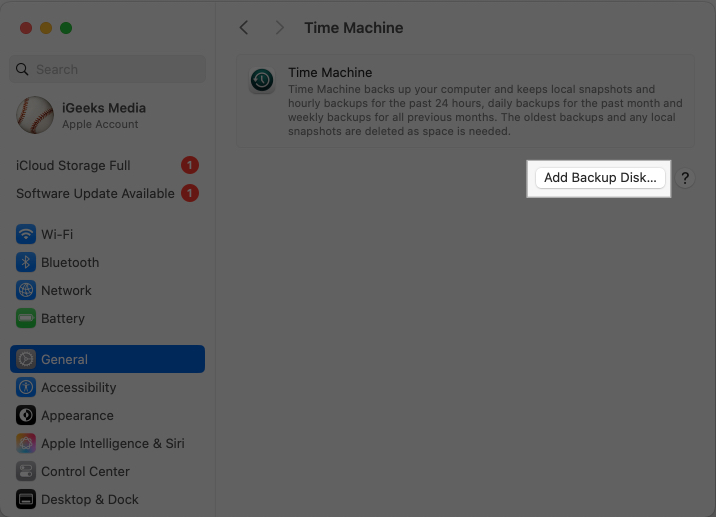This screenshot has height=517, width=716.
Task: Open iGeeks Media Apple Account entry
Action: (107, 115)
